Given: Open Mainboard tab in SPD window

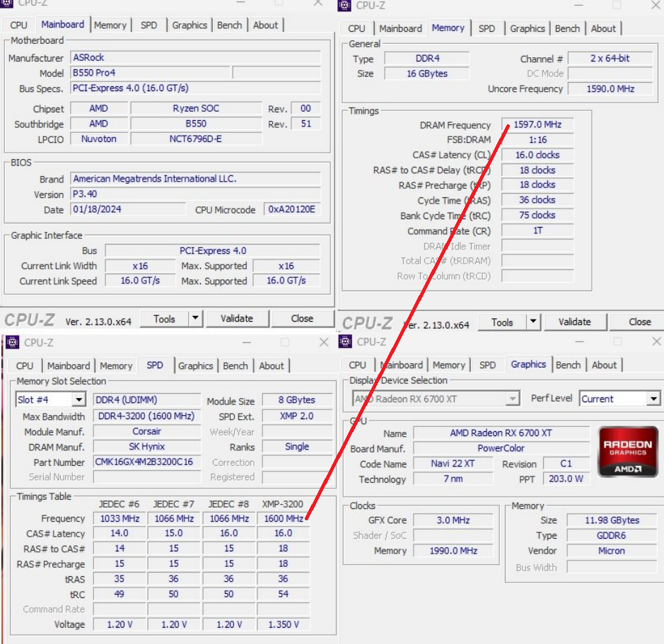Looking at the screenshot, I should click(x=68, y=365).
